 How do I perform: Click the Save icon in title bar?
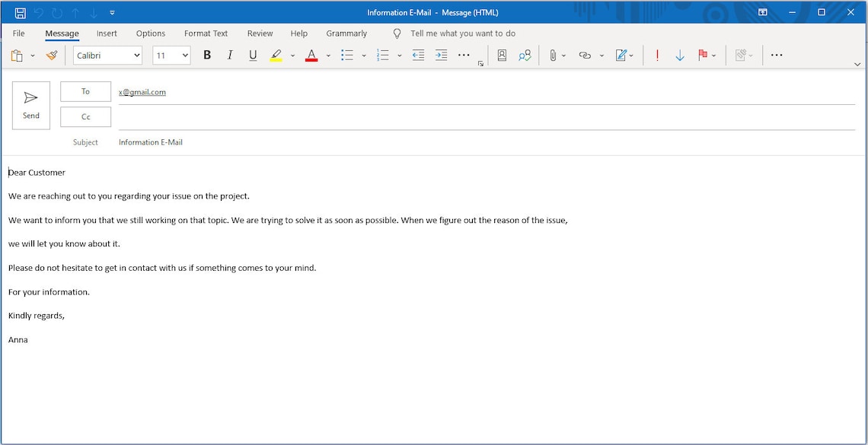click(20, 12)
